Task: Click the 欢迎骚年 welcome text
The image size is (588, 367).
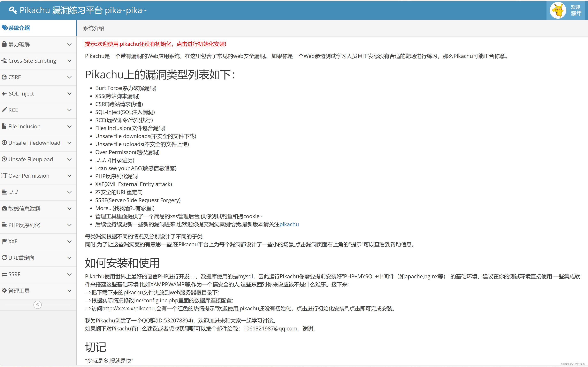Action: [x=576, y=10]
